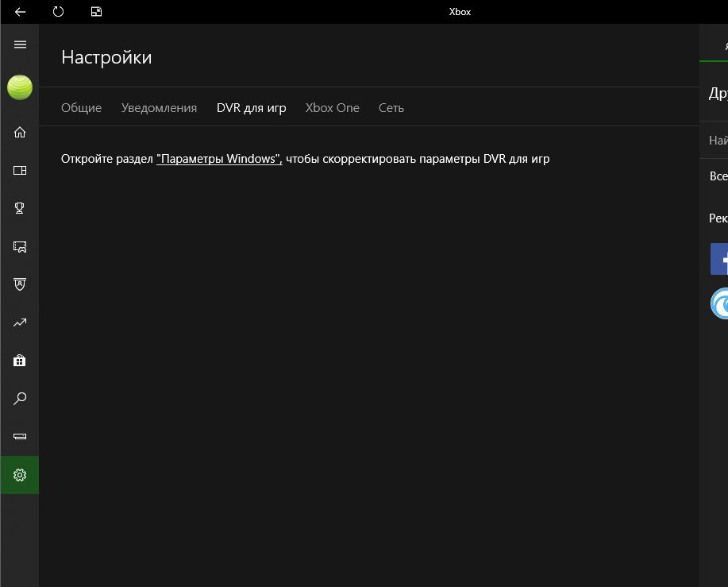Go back with the arrow button

pos(20,12)
